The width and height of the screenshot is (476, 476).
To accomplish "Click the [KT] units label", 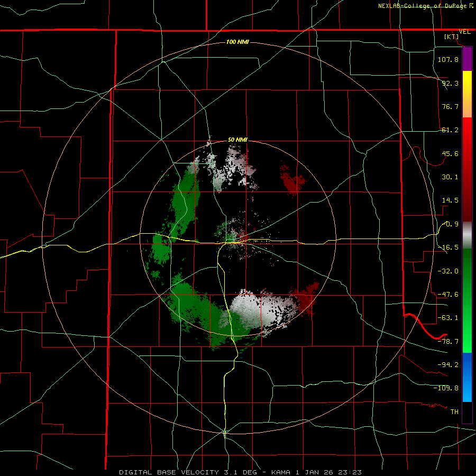I will (x=452, y=36).
